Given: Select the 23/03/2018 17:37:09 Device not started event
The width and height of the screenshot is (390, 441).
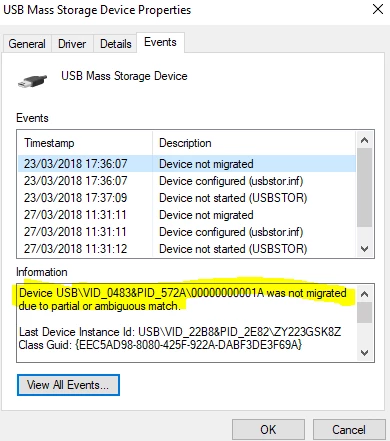Looking at the screenshot, I should tap(187, 198).
